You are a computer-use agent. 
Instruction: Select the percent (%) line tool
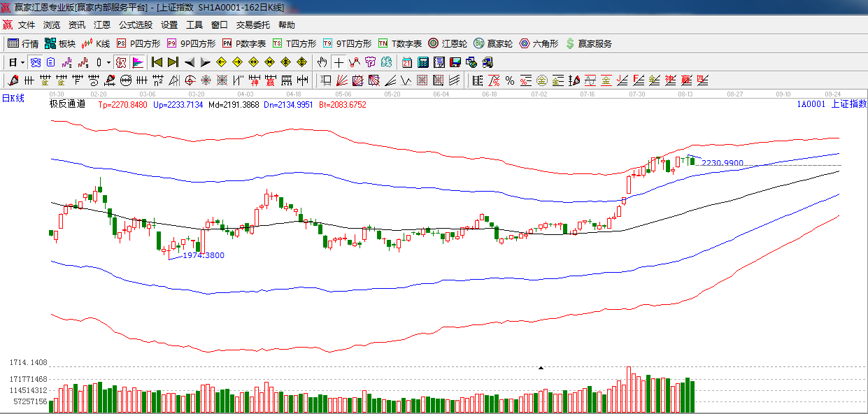tap(510, 80)
